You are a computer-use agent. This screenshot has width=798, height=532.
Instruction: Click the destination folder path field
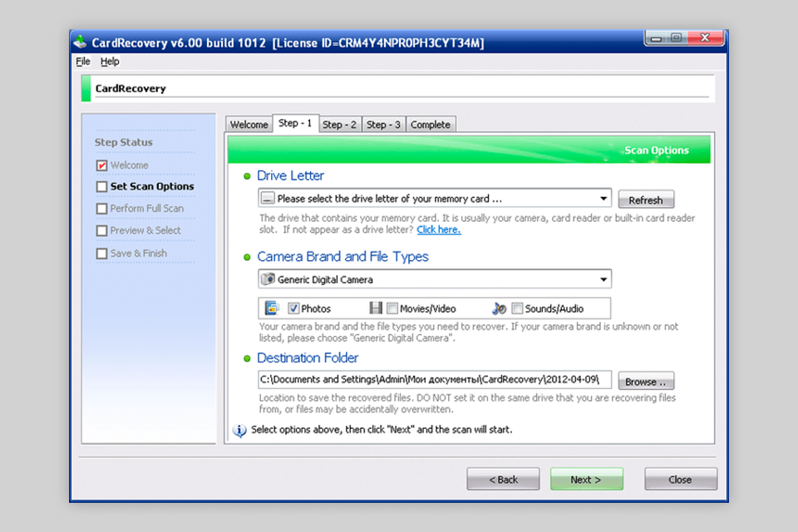[x=435, y=380]
